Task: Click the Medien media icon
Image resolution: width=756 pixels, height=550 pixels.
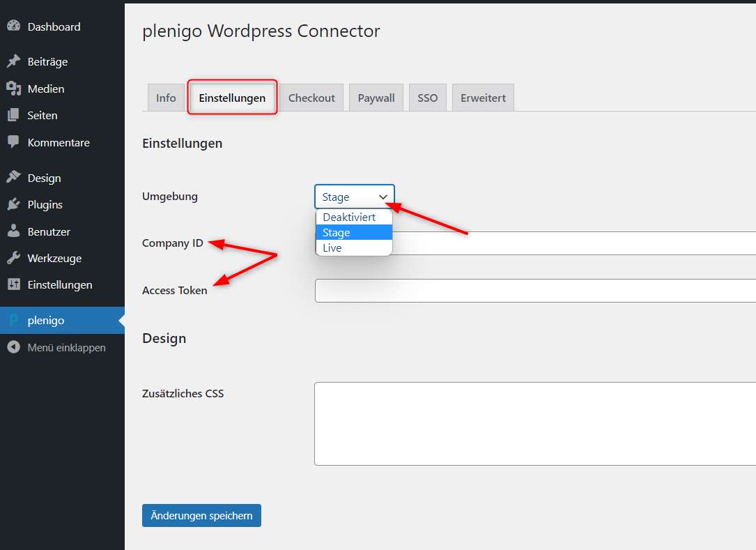Action: point(13,89)
